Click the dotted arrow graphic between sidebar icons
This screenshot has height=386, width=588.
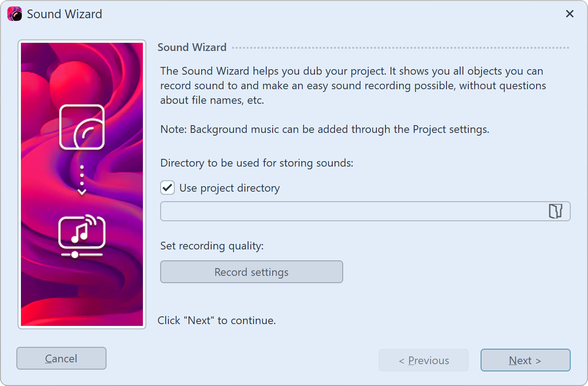coord(81,179)
